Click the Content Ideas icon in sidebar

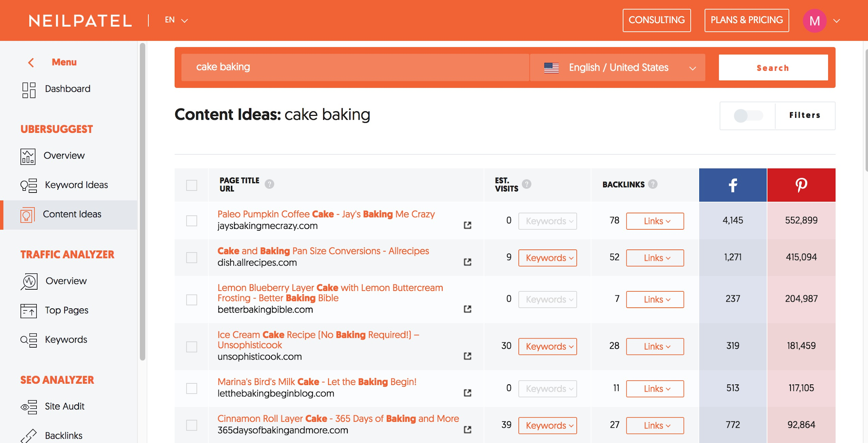click(x=27, y=215)
